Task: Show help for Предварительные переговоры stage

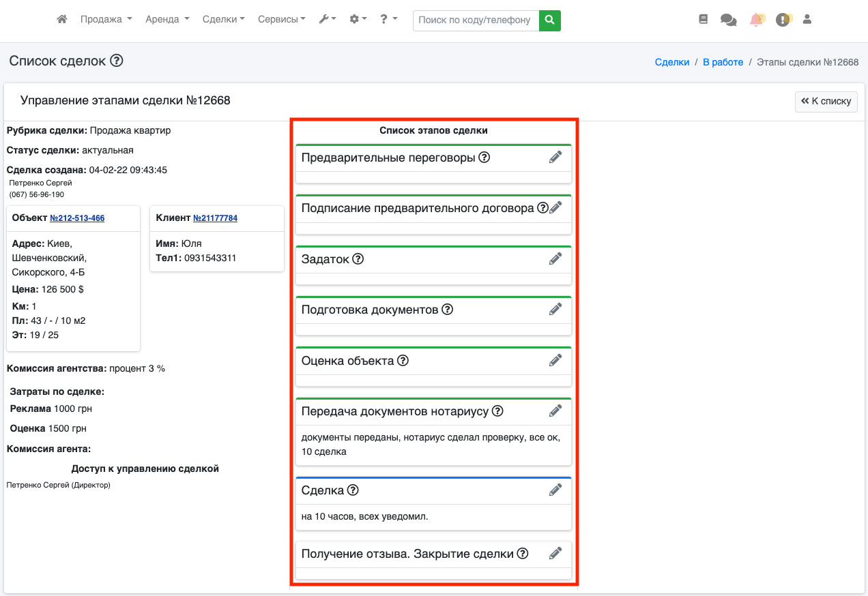Action: tap(484, 158)
